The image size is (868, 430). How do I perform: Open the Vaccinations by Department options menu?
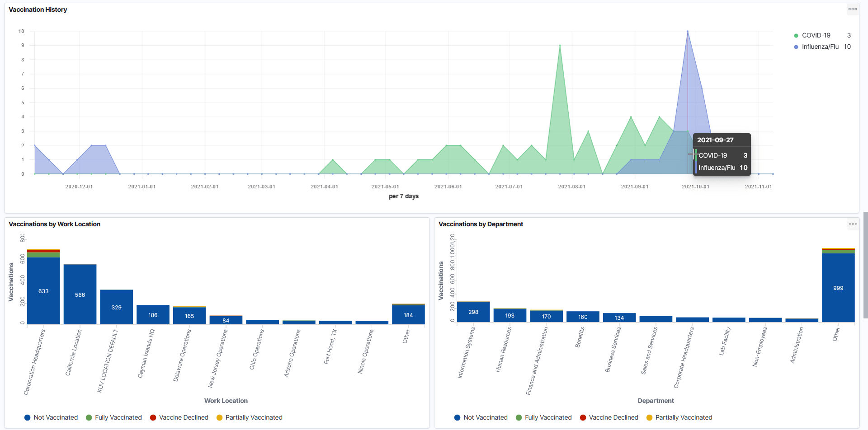tap(853, 224)
